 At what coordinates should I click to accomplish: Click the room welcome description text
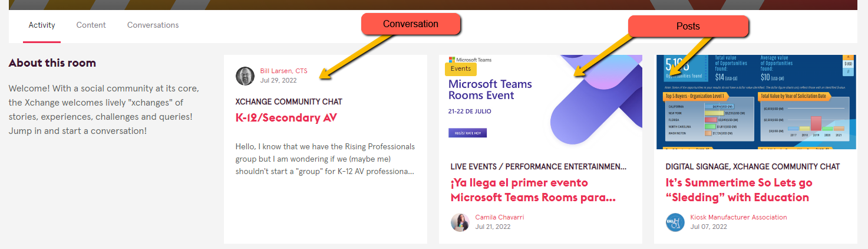click(x=104, y=110)
